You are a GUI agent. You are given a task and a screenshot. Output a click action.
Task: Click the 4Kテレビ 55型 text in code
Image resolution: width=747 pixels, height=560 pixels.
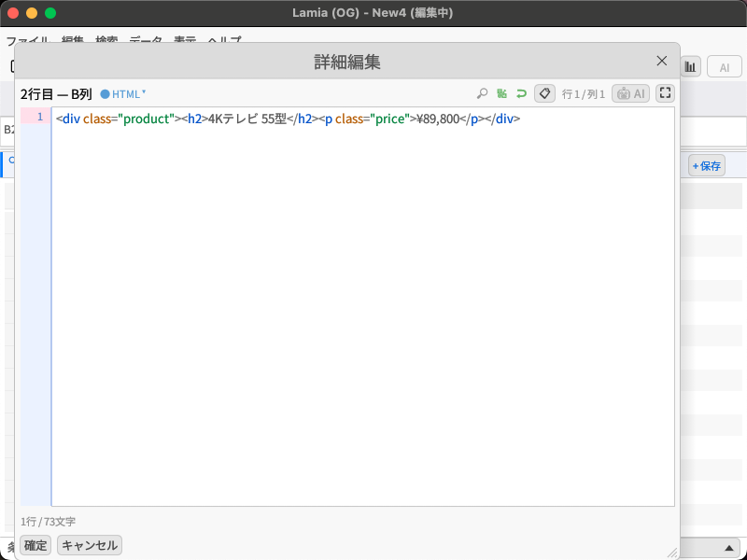click(x=247, y=119)
